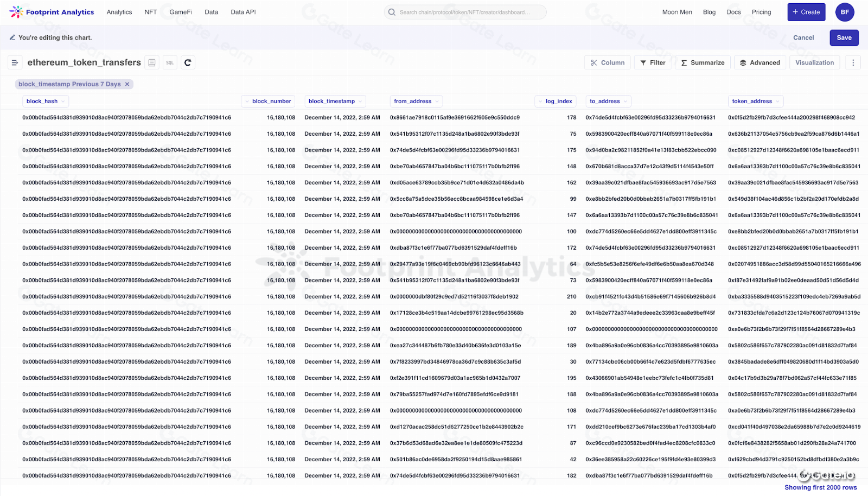Open the from_address column menu
Image resolution: width=868 pixels, height=496 pixels.
(x=416, y=101)
